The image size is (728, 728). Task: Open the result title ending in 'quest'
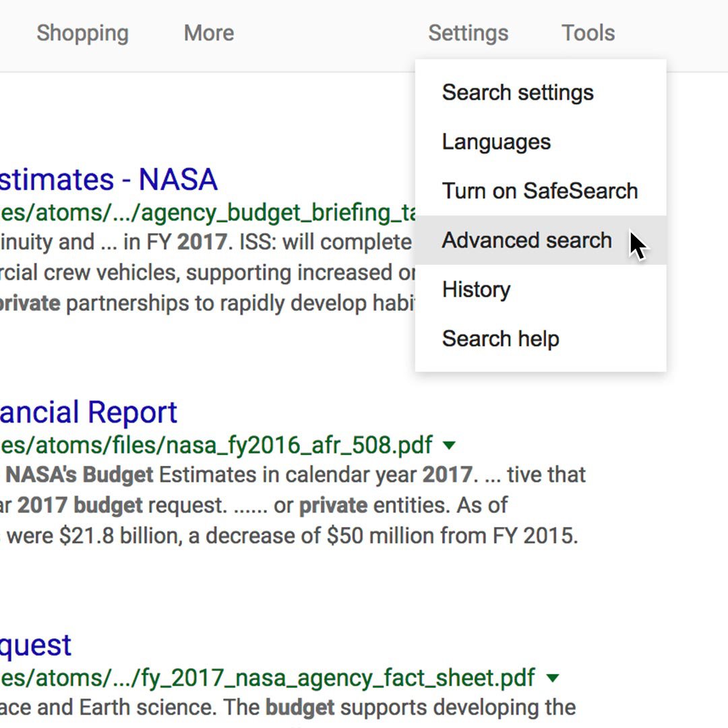point(35,645)
